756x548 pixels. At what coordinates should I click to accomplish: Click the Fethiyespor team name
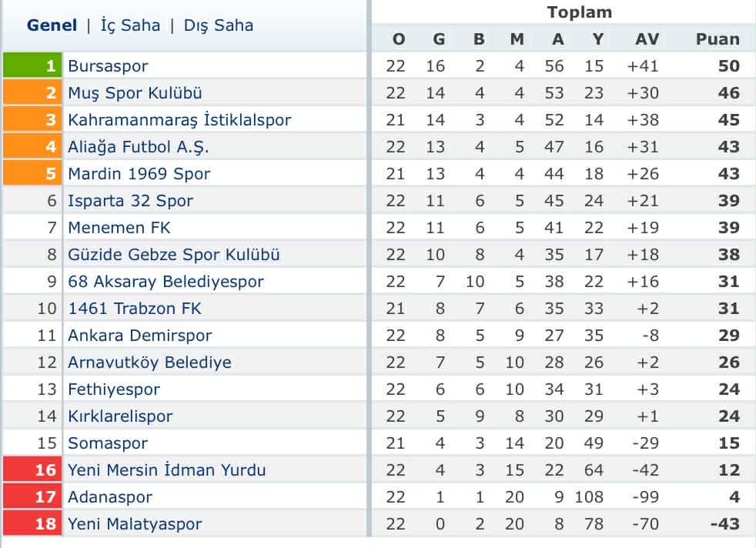tap(114, 389)
